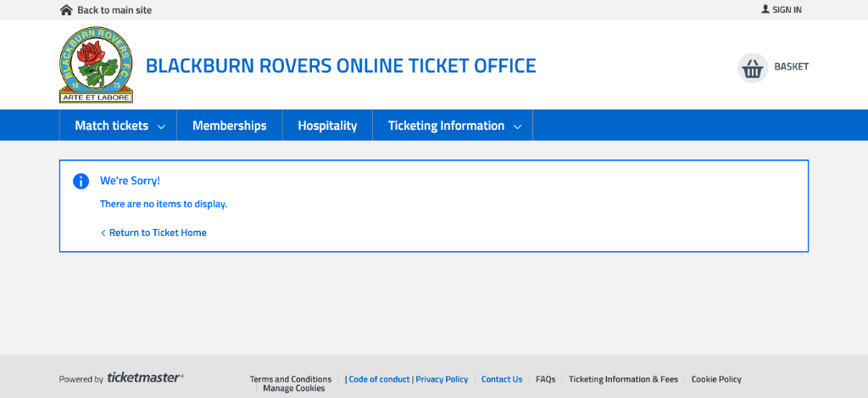Open the Terms and Conditions footer link

click(x=291, y=379)
